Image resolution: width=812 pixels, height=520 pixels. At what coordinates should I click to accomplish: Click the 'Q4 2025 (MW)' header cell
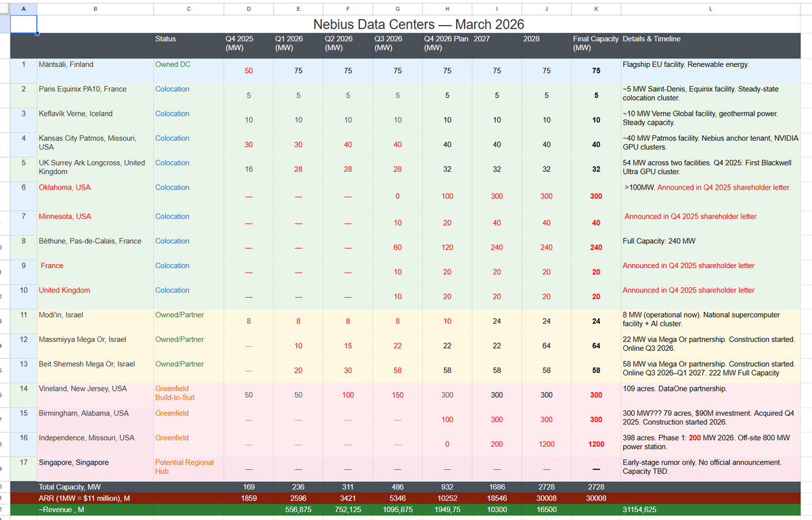248,45
